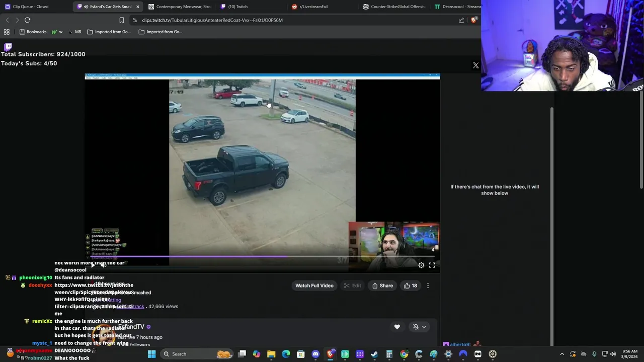
Task: Like the clip with thumbs up
Action: coord(411,286)
